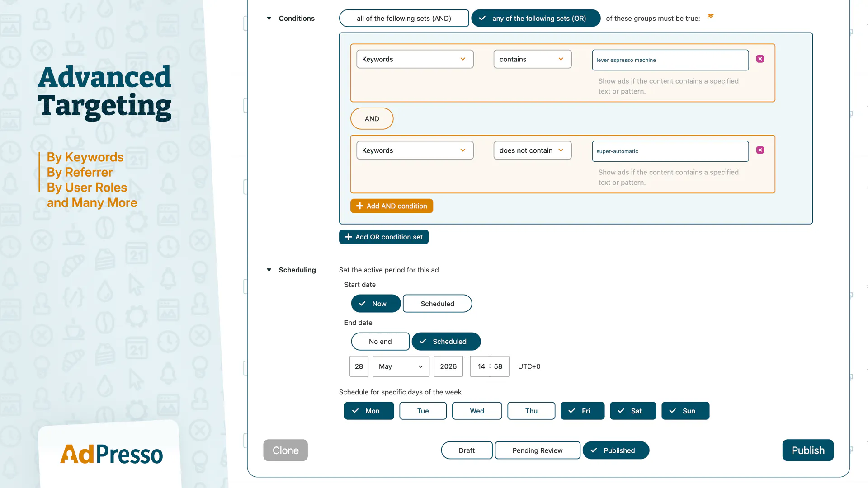
Task: Edit the end time minutes 58
Action: coord(498,366)
